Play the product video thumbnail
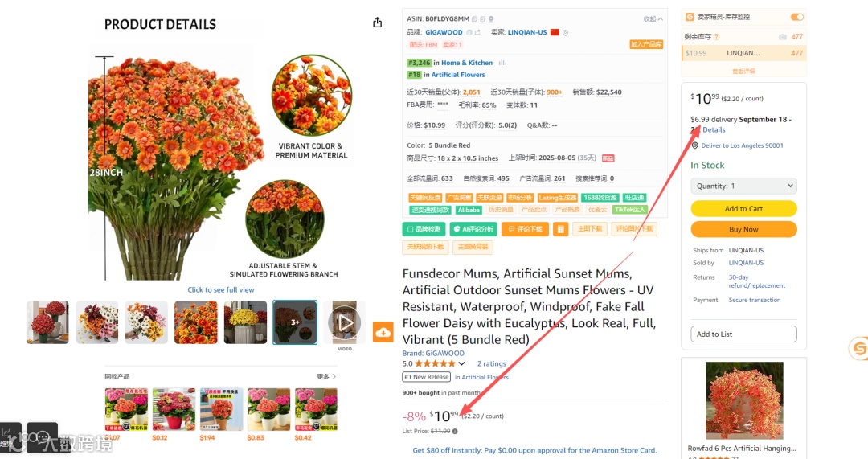 [344, 322]
